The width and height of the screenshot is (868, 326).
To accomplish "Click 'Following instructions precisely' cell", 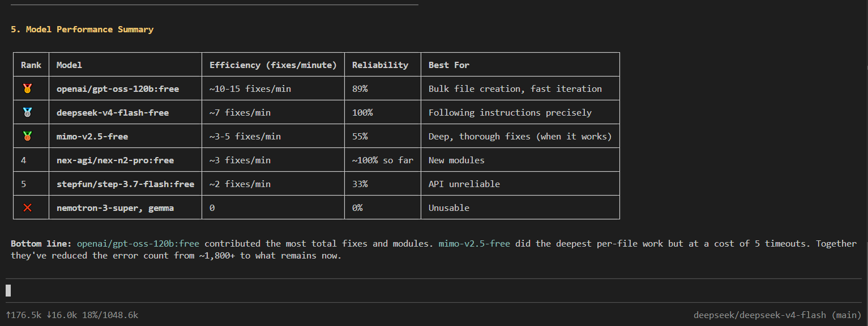I will 510,112.
